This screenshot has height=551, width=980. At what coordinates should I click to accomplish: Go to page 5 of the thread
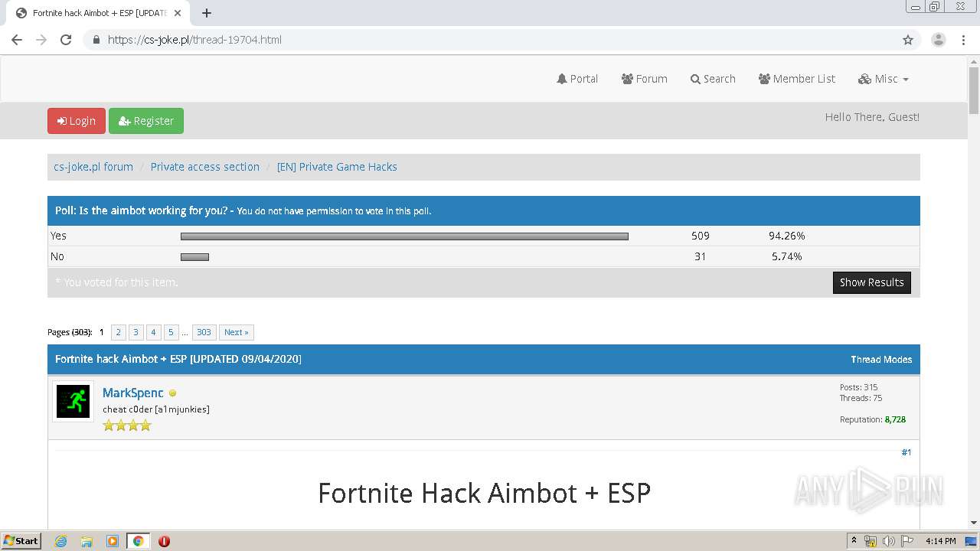[171, 332]
